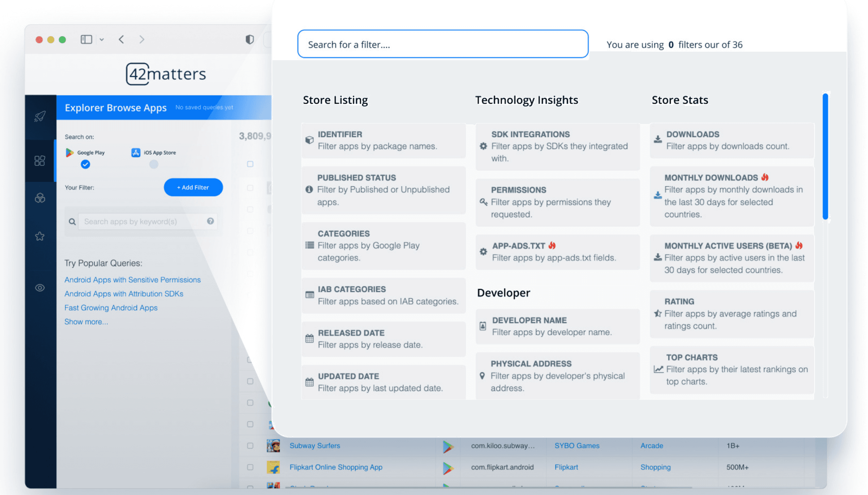The height and width of the screenshot is (495, 868).
Task: Choose the Monthly Downloads filter
Action: point(732,196)
